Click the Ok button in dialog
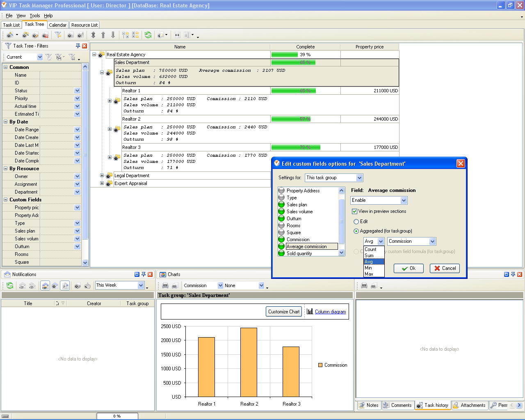This screenshot has width=525, height=420. pos(409,268)
